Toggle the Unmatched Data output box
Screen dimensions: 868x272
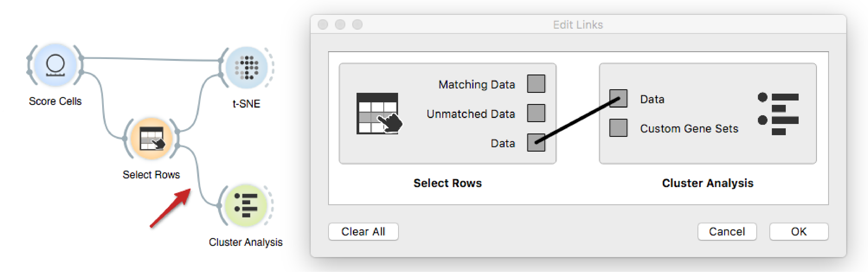(x=536, y=113)
